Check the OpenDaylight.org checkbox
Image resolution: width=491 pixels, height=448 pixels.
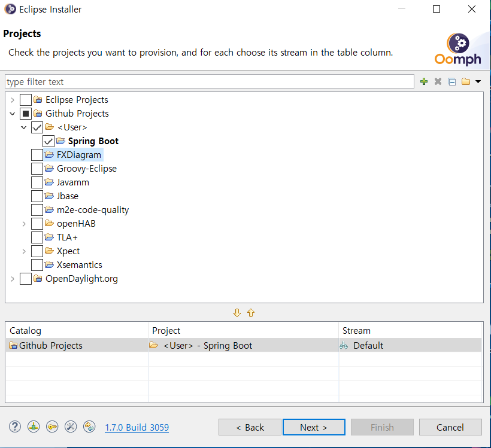click(25, 279)
